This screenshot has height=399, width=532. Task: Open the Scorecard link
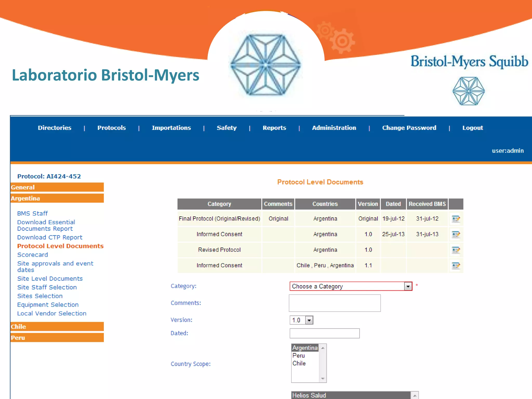(32, 255)
